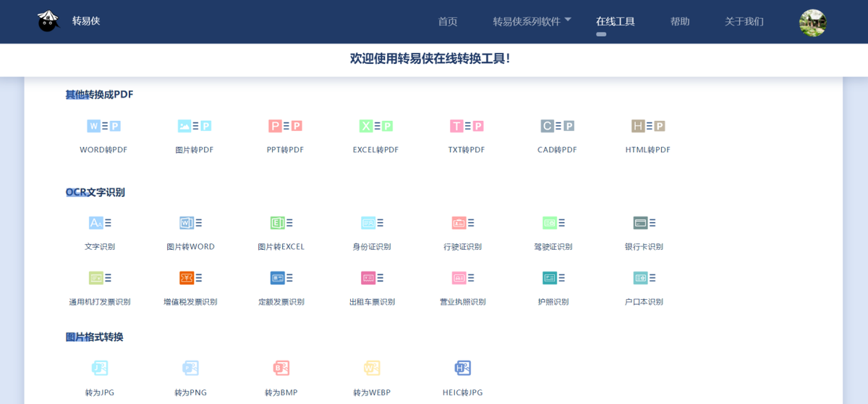
Task: Click the 转为PNG image format icon
Action: tap(191, 368)
